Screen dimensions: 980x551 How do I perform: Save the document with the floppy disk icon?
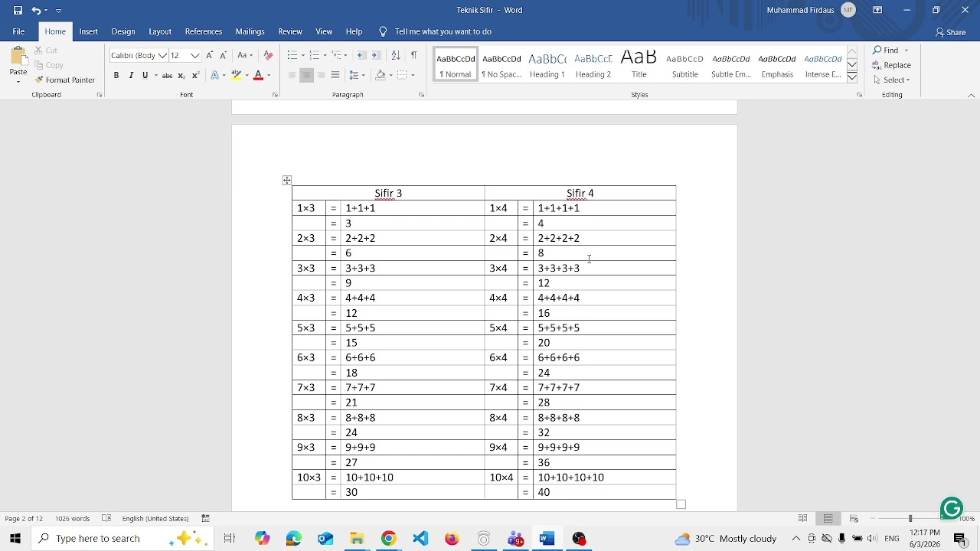click(x=18, y=11)
